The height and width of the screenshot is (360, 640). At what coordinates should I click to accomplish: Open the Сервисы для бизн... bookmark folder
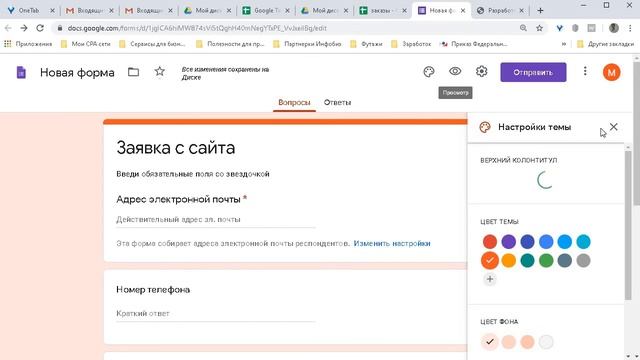pos(152,44)
